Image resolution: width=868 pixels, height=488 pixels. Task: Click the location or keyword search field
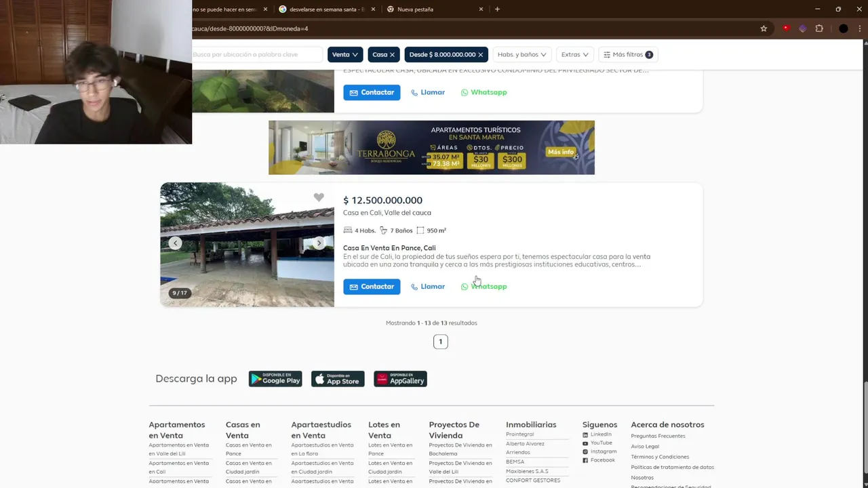point(256,55)
